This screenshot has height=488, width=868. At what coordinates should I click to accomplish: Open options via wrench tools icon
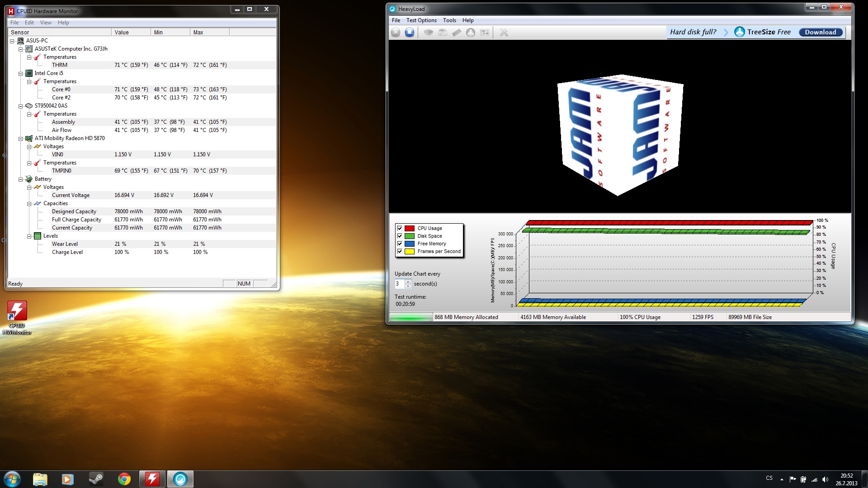tap(504, 33)
